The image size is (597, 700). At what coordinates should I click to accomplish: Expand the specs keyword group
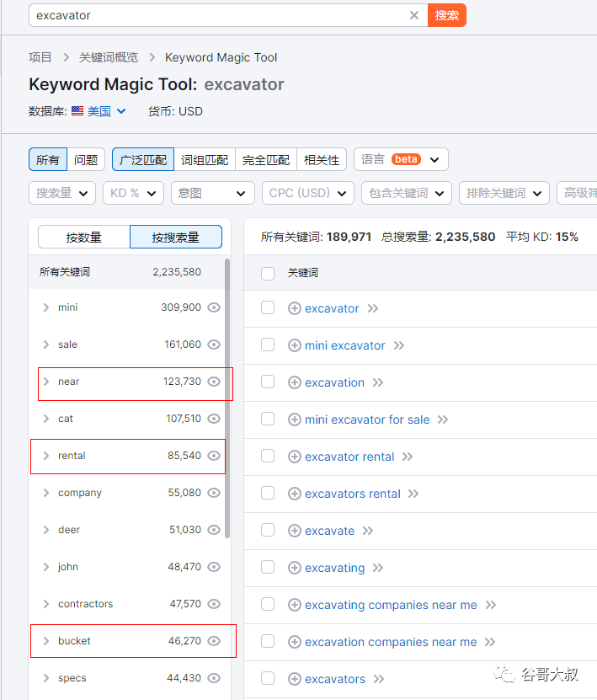point(46,678)
